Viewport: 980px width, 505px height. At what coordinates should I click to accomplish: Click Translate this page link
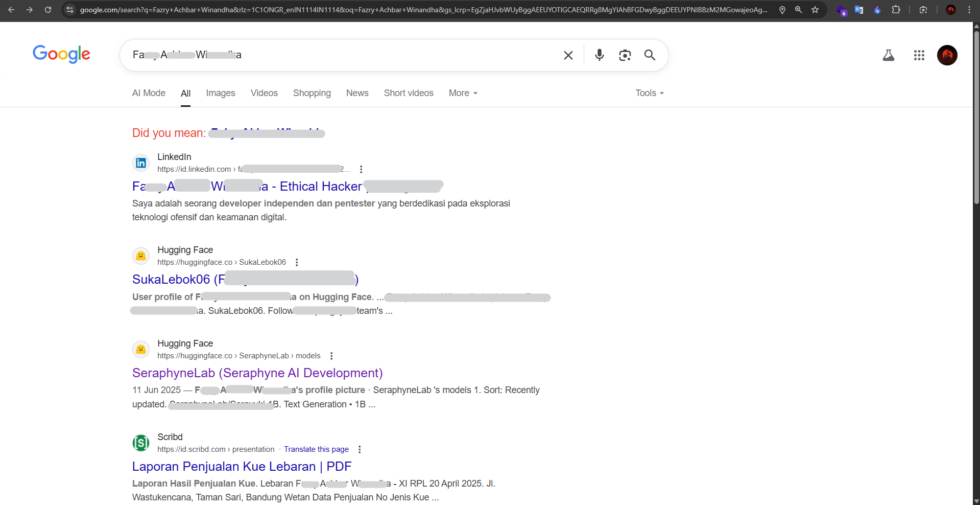coord(316,449)
